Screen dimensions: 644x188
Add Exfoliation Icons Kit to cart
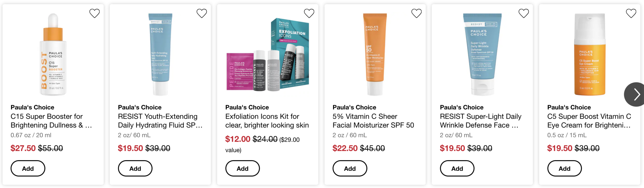click(x=243, y=168)
